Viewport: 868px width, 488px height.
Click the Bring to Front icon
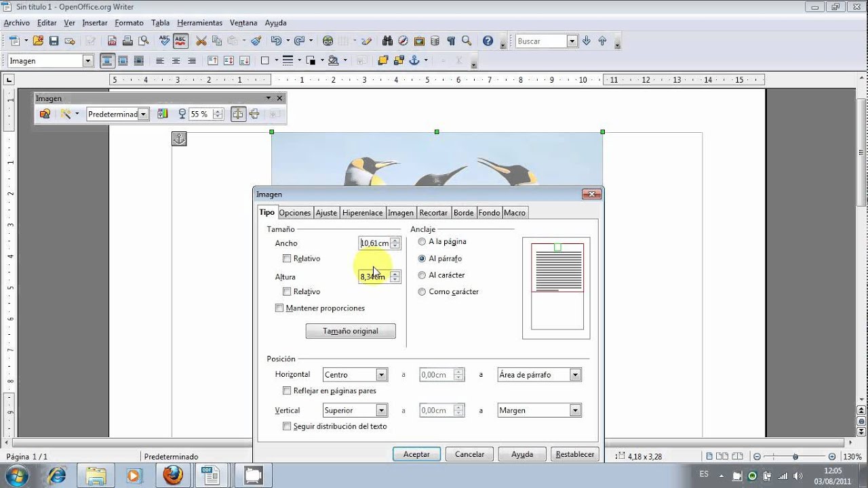382,60
